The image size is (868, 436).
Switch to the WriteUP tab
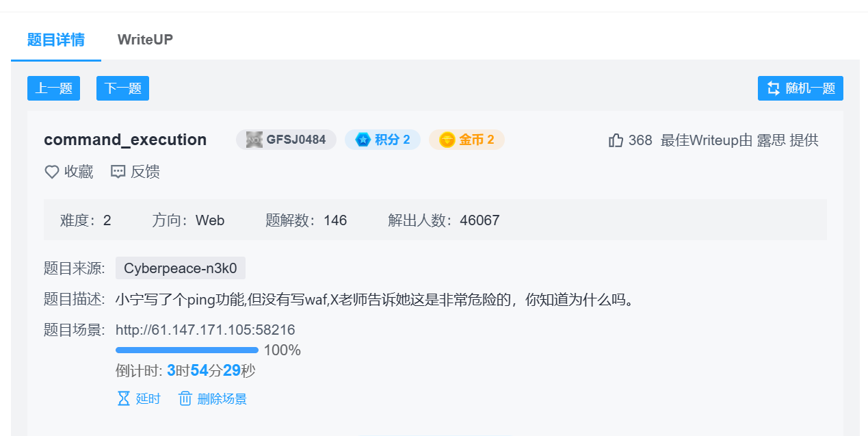[x=145, y=40]
